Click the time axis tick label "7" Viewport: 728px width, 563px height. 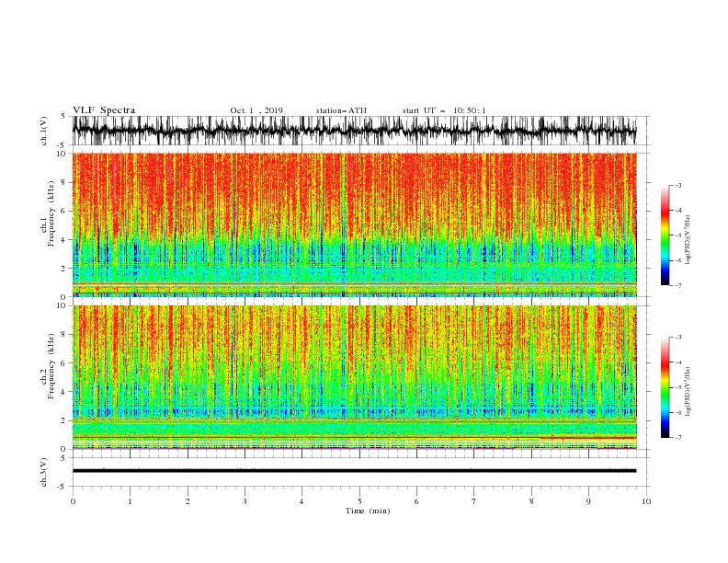[474, 501]
